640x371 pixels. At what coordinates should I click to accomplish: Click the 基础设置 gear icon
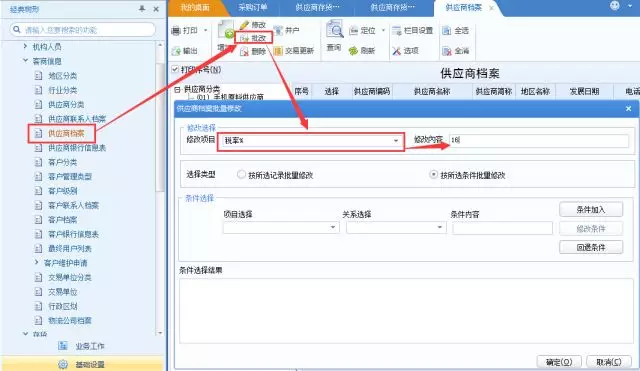(63, 364)
